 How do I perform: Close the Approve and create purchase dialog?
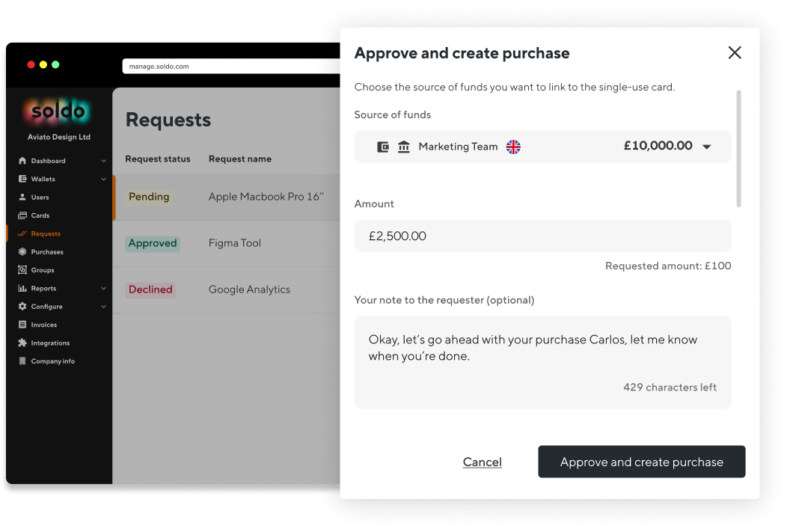(x=735, y=52)
